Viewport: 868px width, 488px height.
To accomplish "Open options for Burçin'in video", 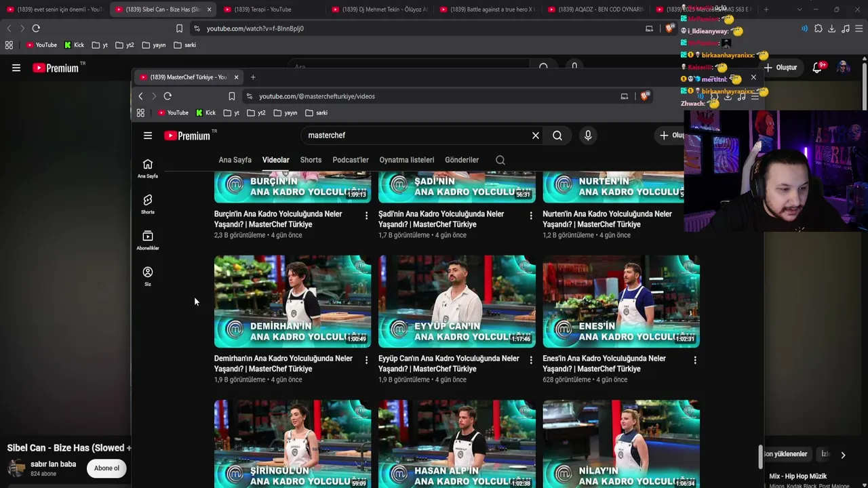I will pos(366,216).
